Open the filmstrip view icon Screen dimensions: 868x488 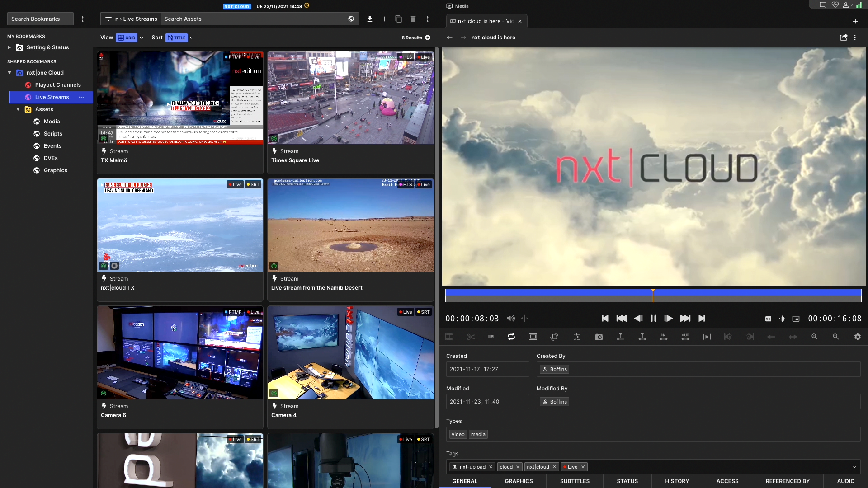point(449,337)
